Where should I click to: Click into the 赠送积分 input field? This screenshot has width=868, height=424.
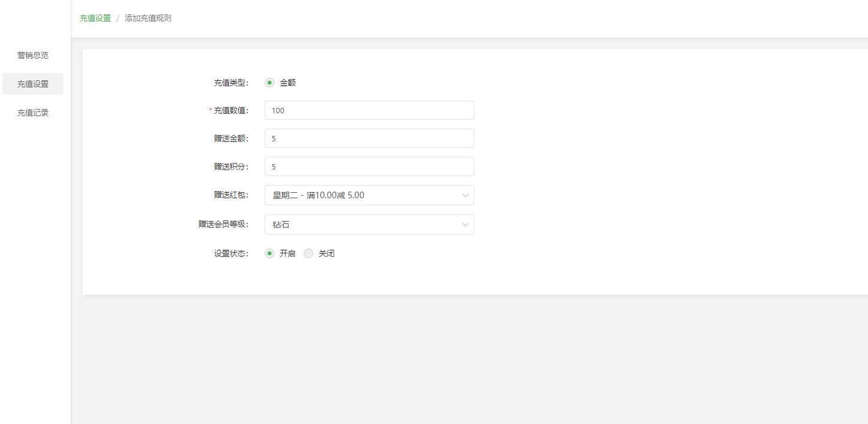369,166
